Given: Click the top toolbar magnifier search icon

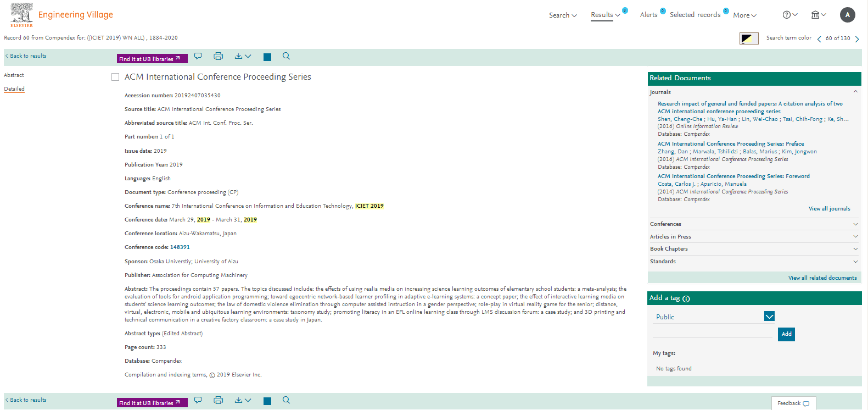Looking at the screenshot, I should click(x=286, y=56).
